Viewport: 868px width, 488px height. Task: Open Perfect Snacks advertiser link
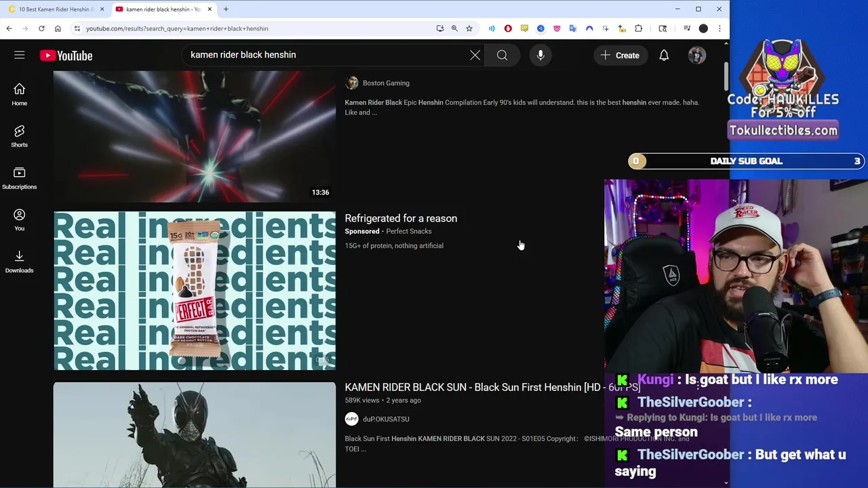tap(409, 231)
